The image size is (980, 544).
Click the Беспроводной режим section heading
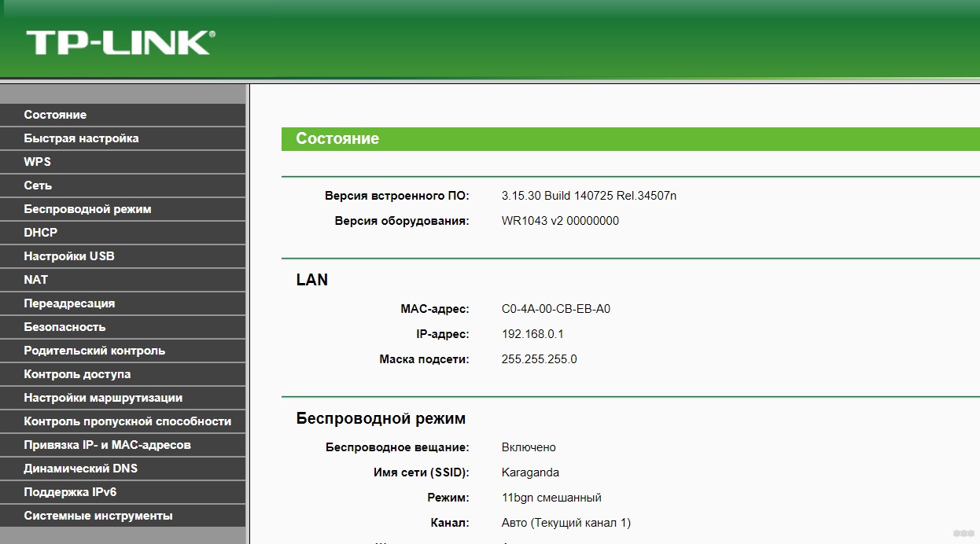pyautogui.click(x=381, y=419)
